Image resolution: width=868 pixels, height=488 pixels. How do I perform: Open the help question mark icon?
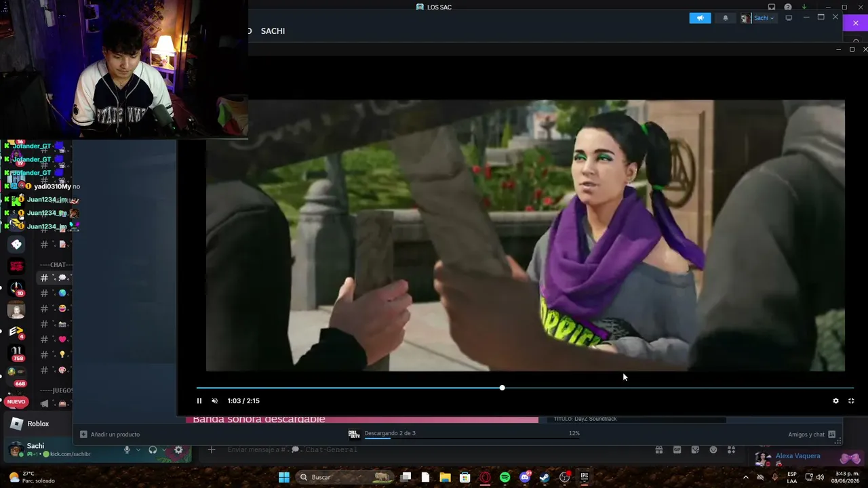tap(788, 7)
